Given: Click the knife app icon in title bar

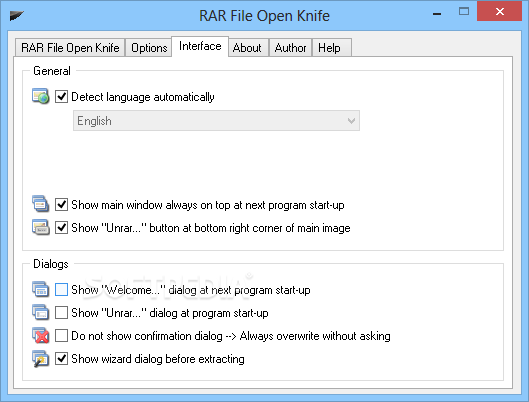Looking at the screenshot, I should (x=16, y=15).
